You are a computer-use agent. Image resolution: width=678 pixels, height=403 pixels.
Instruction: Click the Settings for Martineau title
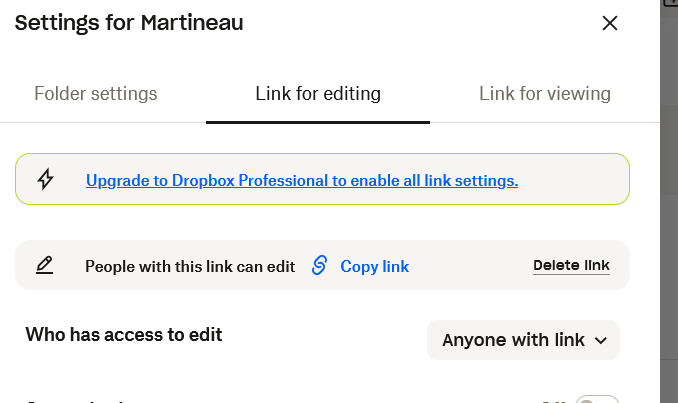point(129,22)
